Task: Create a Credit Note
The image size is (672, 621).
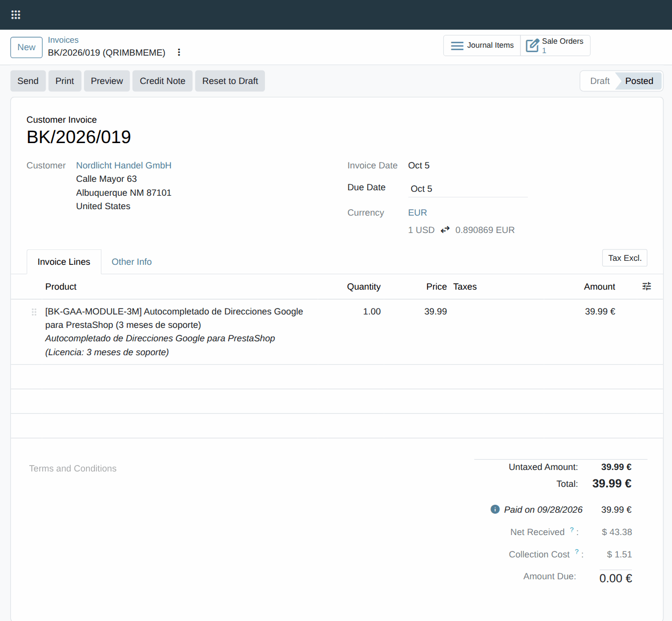Action: tap(163, 81)
